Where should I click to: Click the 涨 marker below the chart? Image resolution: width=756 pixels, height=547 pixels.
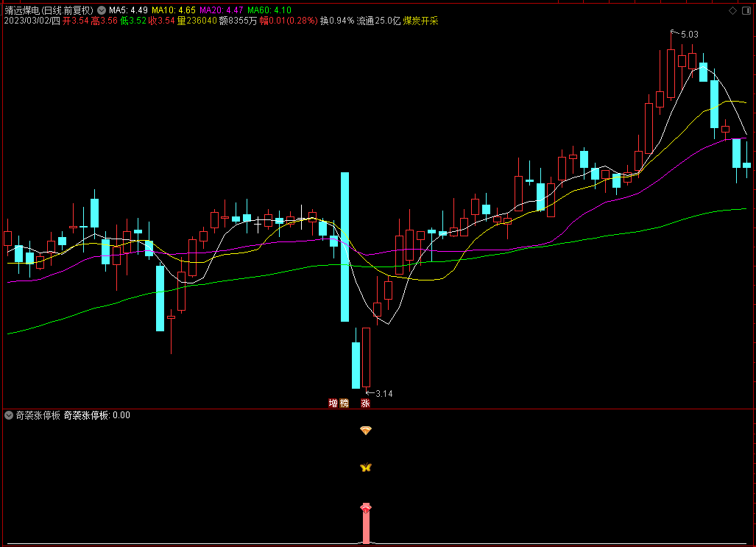pyautogui.click(x=365, y=403)
